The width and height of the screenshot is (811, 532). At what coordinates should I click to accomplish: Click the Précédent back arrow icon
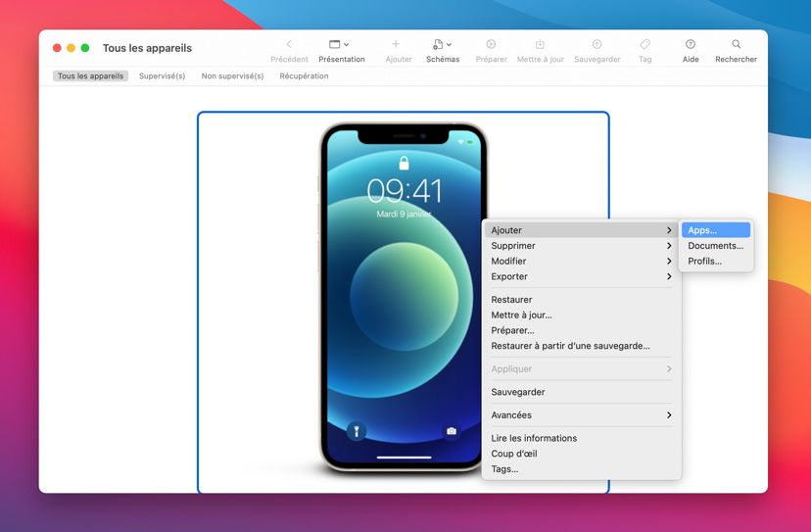tap(289, 44)
